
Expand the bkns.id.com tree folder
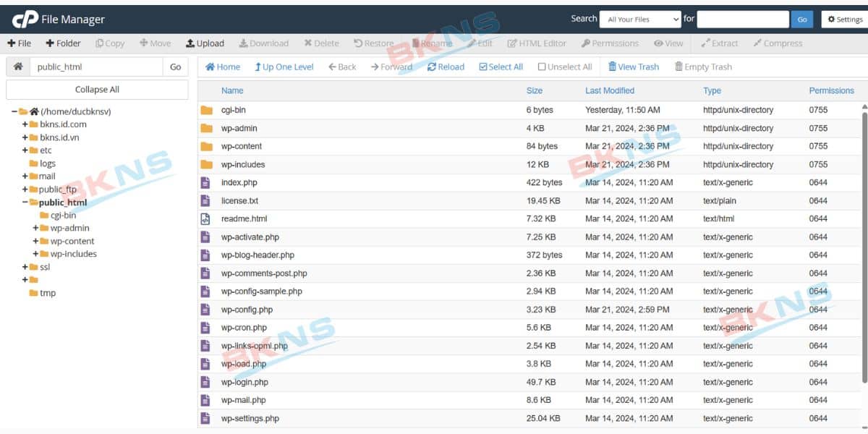(x=25, y=124)
